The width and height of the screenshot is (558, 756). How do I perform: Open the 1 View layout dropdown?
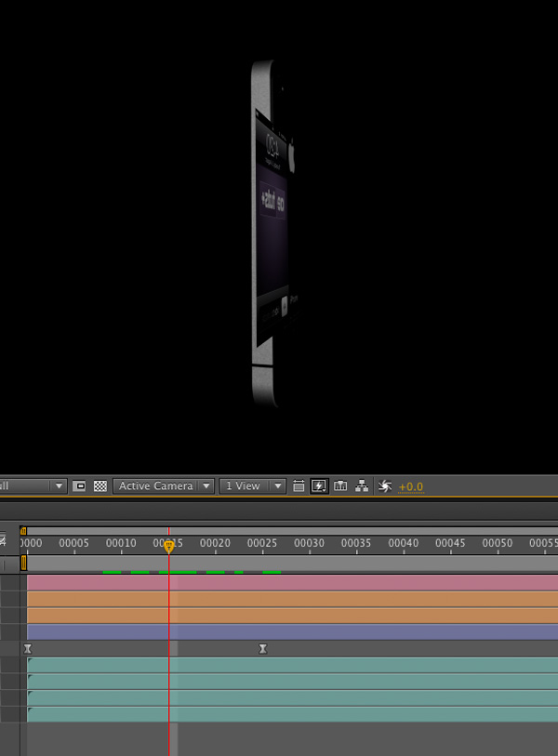(253, 486)
